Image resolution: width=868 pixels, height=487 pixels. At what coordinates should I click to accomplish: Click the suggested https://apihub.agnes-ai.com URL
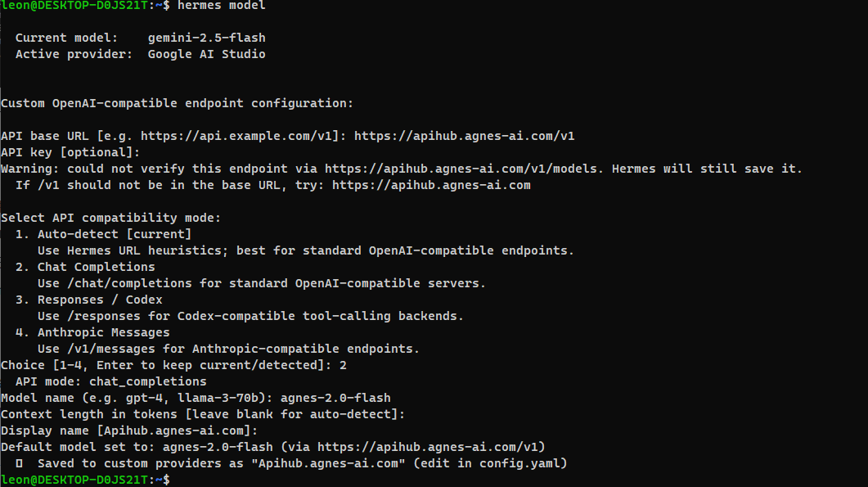coord(431,185)
